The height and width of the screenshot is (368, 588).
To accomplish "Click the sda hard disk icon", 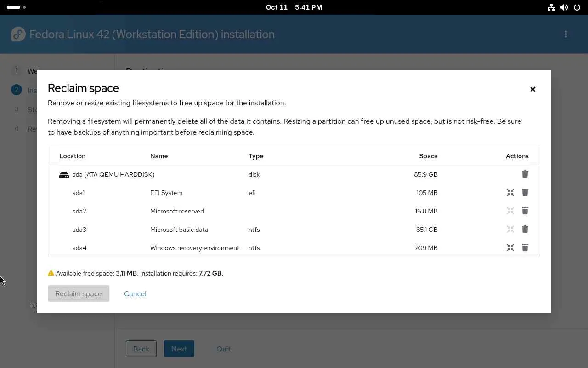I will (64, 175).
